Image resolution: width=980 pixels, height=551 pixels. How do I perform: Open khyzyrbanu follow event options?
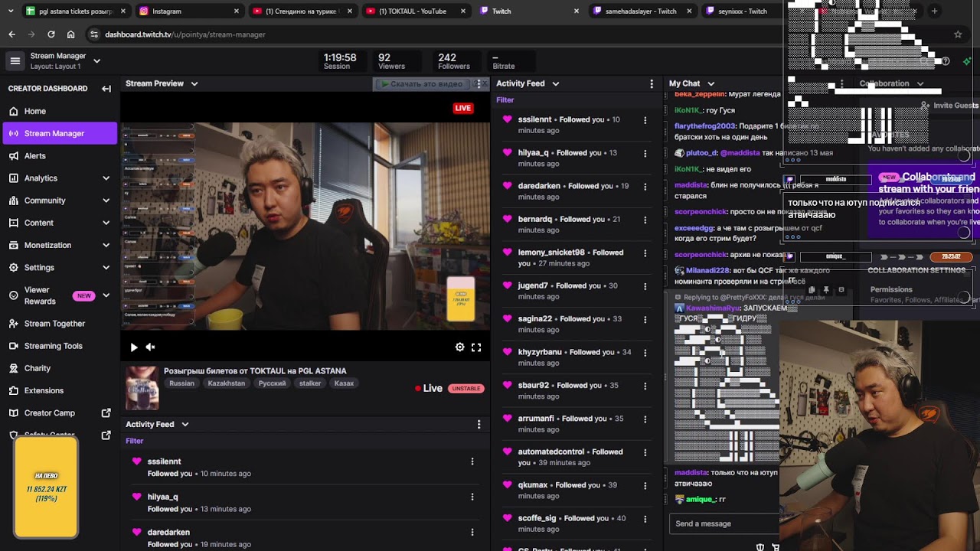click(645, 353)
